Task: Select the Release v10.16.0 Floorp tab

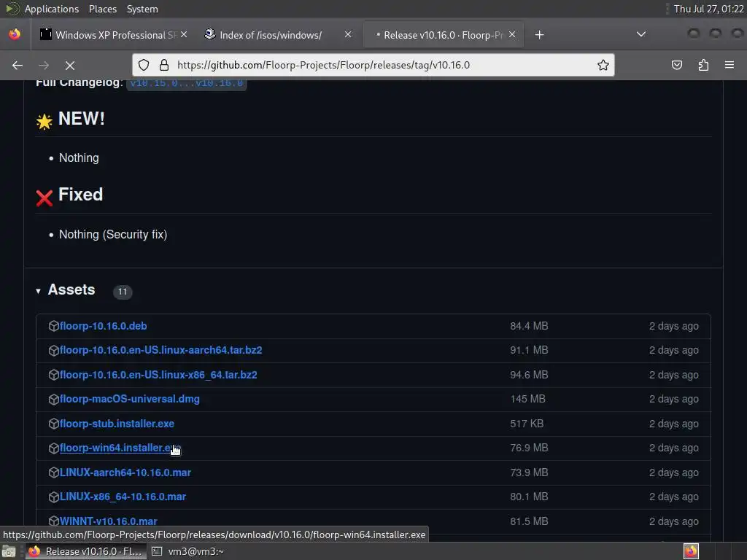Action: coord(441,35)
